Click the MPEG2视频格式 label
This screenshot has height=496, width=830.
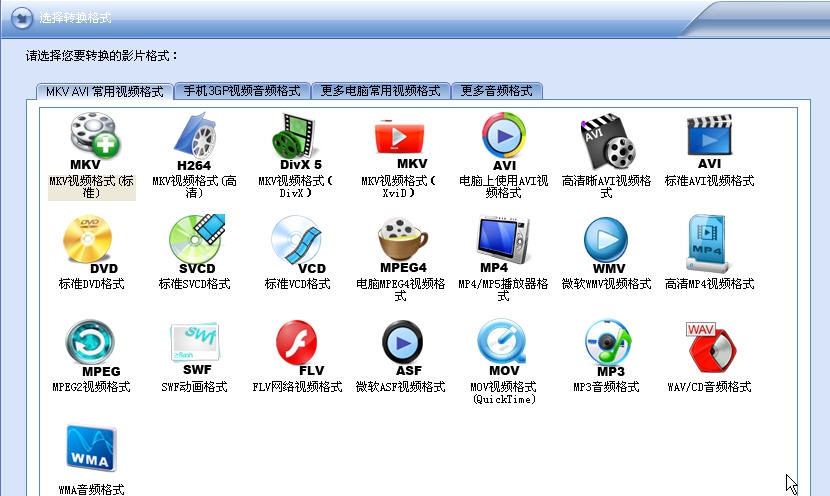point(92,387)
